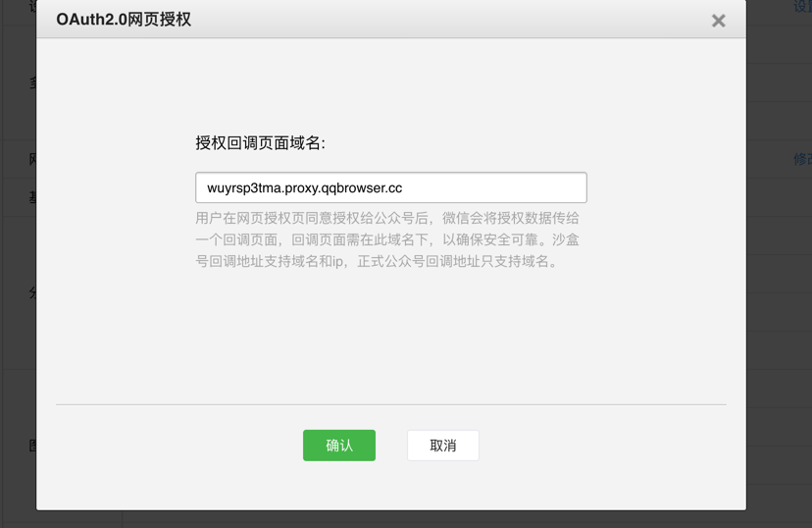Click the gray help text starting 用户在网页授权页

click(x=387, y=239)
